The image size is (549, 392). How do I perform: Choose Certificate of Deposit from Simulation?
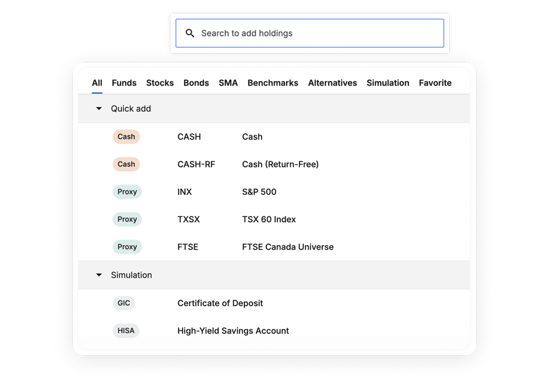[220, 303]
